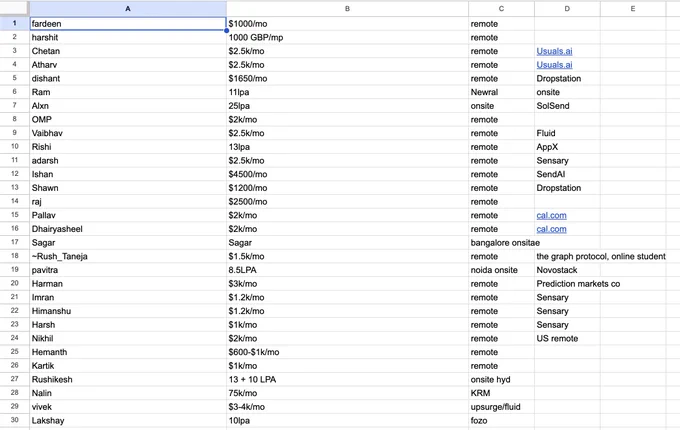Click the "~Rush_Taneja" name cell

[128, 257]
